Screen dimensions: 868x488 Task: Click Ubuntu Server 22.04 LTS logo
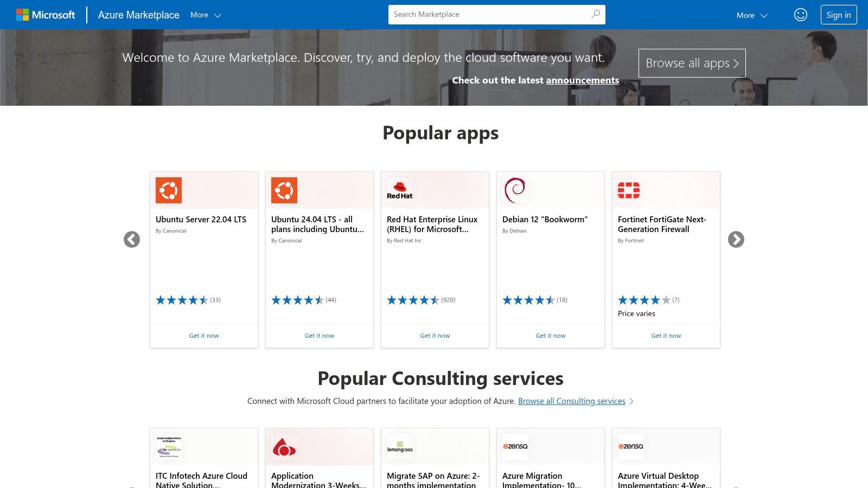[169, 190]
